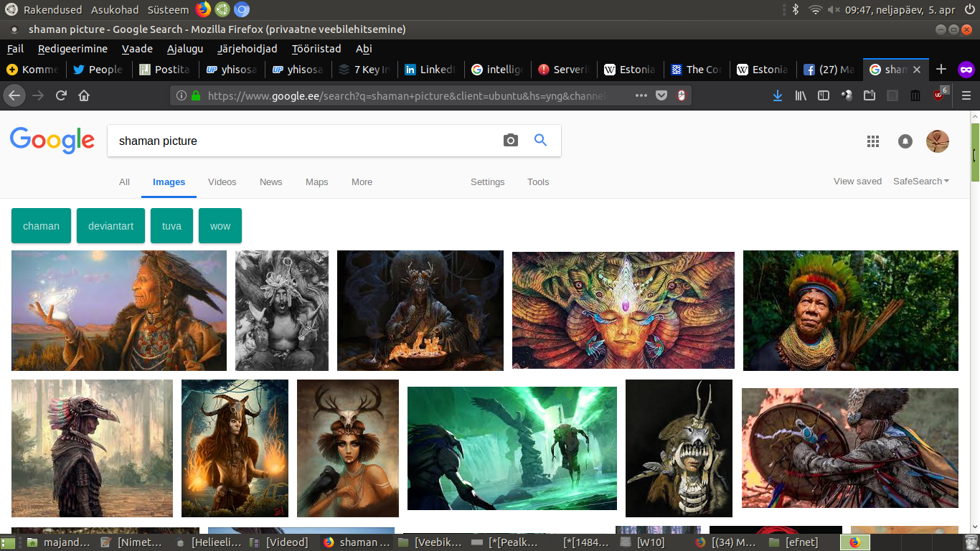Open the Järjehoidjad menu
This screenshot has width=980, height=551.
[247, 49]
